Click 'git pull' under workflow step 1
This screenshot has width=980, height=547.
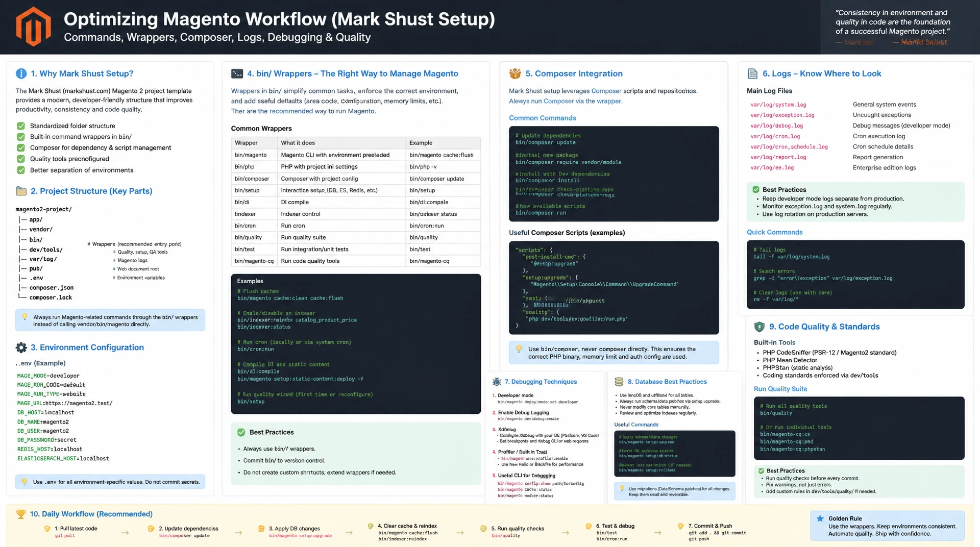tap(65, 536)
